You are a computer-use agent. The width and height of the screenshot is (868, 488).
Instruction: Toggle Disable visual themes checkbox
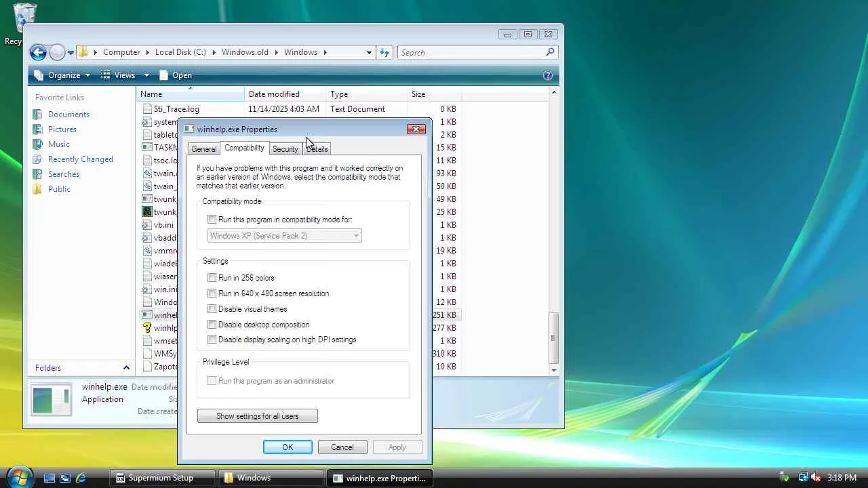(x=212, y=309)
